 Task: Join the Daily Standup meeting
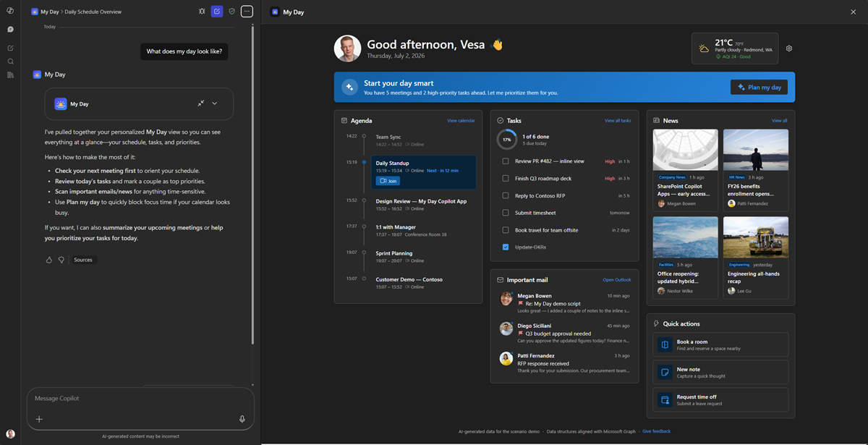tap(388, 181)
